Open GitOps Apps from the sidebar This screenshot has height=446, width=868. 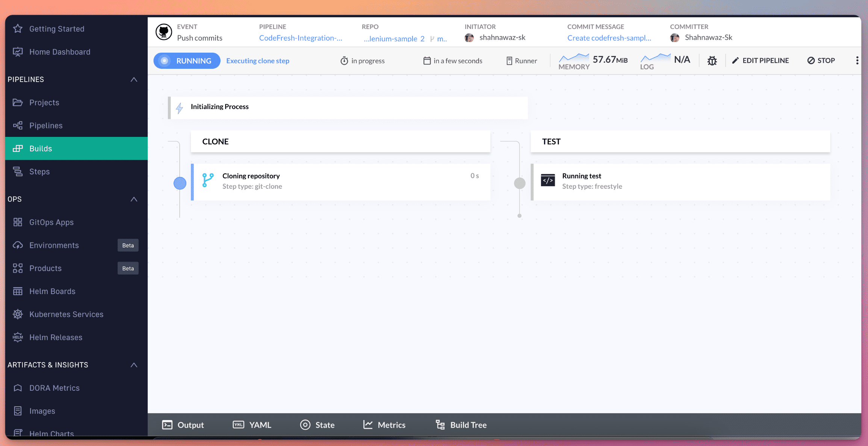[x=18, y=222]
